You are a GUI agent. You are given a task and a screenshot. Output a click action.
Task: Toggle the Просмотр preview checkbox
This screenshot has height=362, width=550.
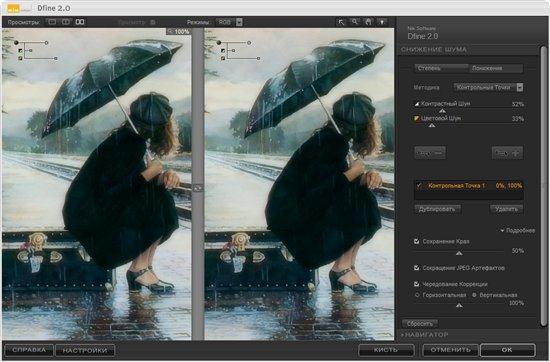(x=153, y=22)
